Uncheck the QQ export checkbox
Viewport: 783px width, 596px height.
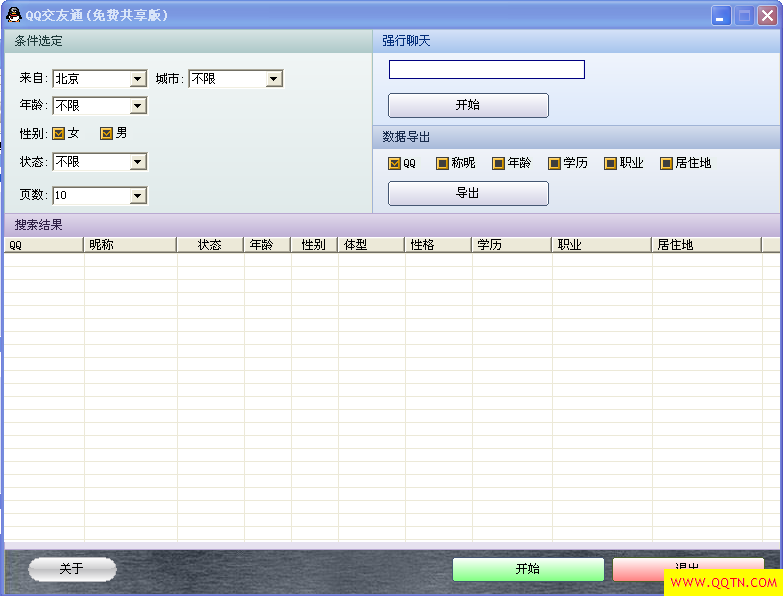pyautogui.click(x=395, y=163)
